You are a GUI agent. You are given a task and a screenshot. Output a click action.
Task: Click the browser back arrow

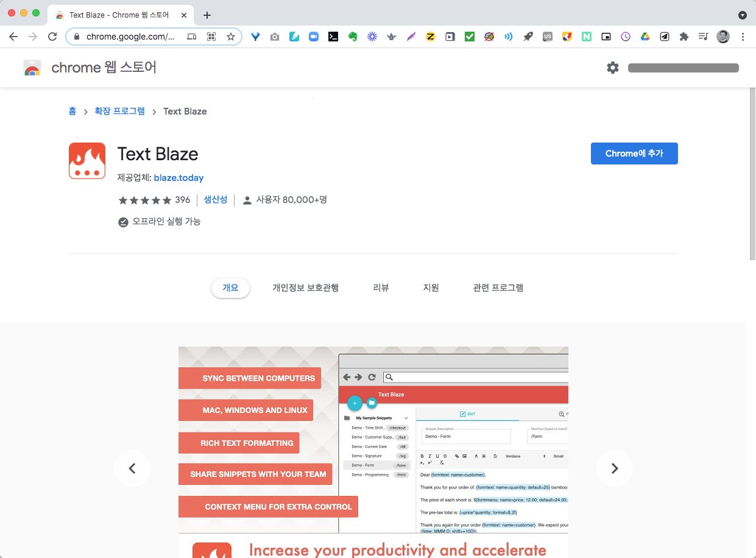click(13, 37)
